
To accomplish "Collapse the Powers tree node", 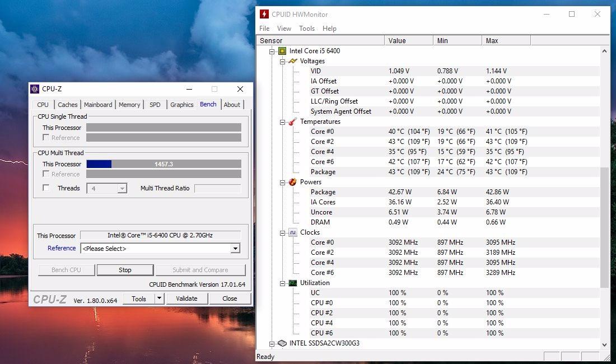I will [x=282, y=183].
